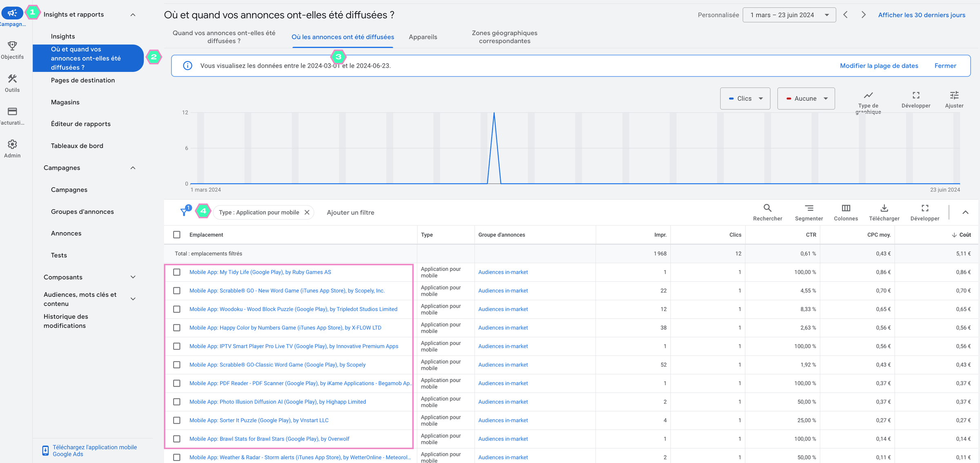The height and width of the screenshot is (463, 980).
Task: Open the Aucune metric dropdown
Action: tap(806, 98)
